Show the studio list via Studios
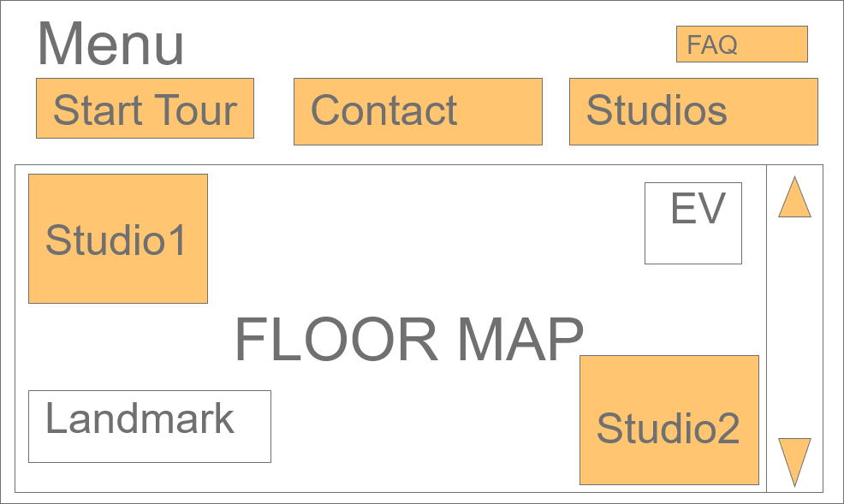 [693, 111]
